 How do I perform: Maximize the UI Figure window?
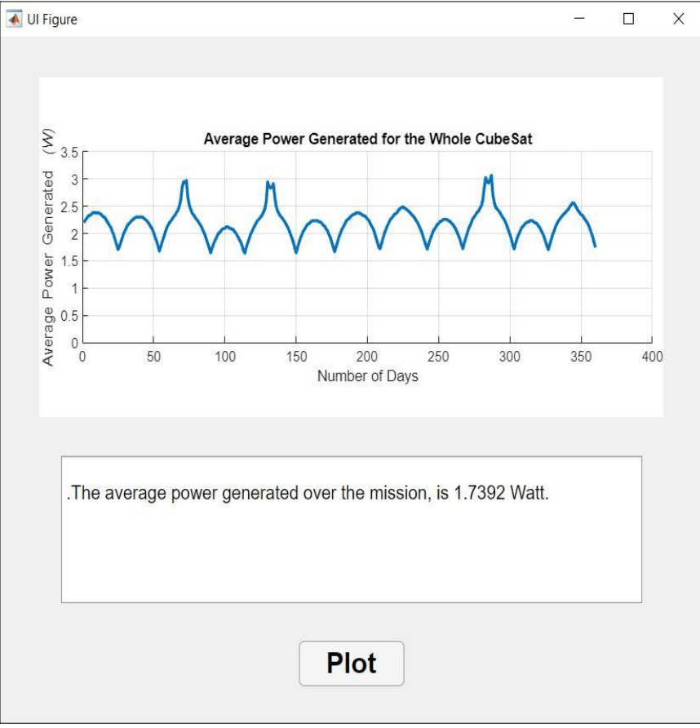coord(628,19)
